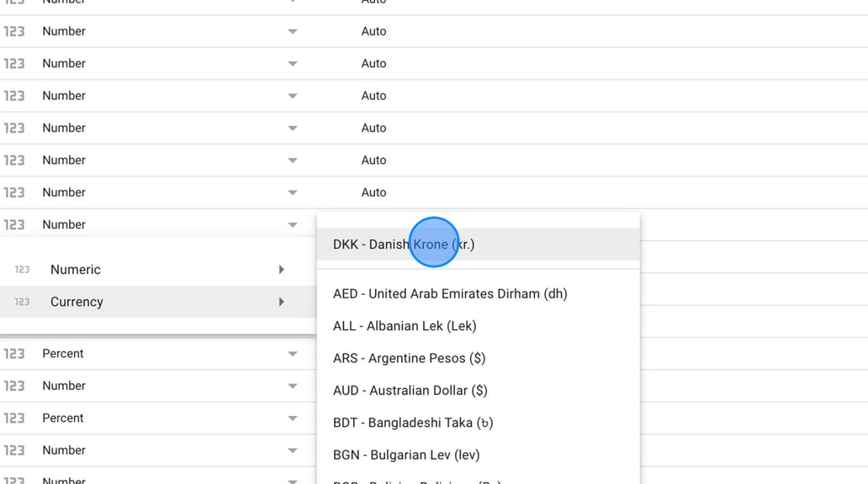
Task: Open the dropdown next to the first Percent row
Action: tap(292, 353)
